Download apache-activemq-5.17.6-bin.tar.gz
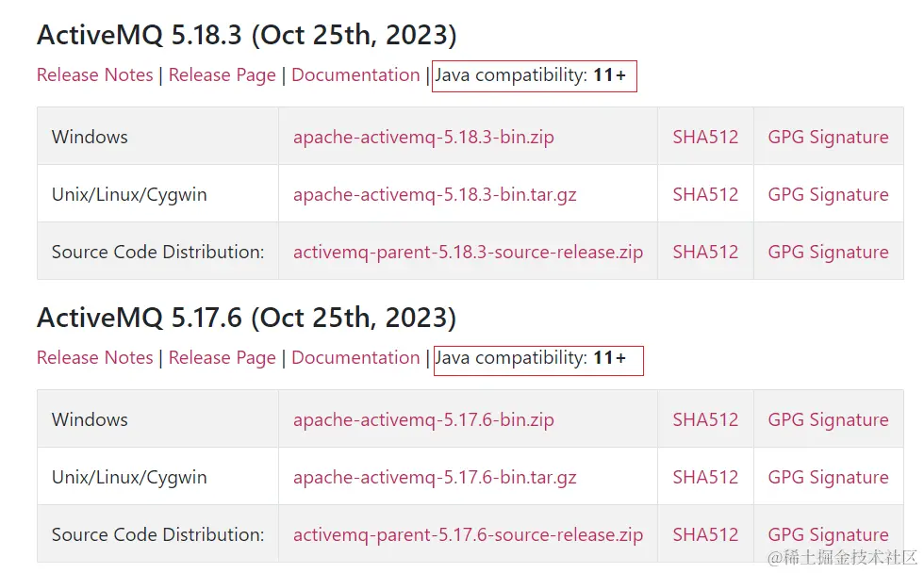The width and height of the screenshot is (924, 573). 435,478
